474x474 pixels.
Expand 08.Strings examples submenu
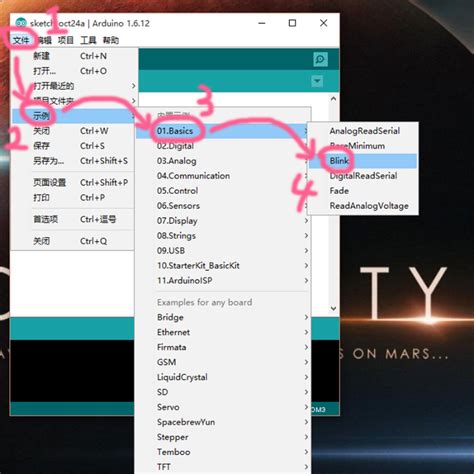point(223,236)
